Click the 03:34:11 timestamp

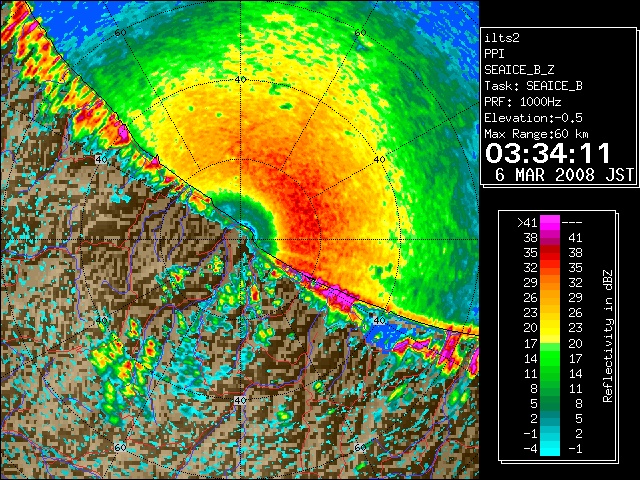pos(548,153)
